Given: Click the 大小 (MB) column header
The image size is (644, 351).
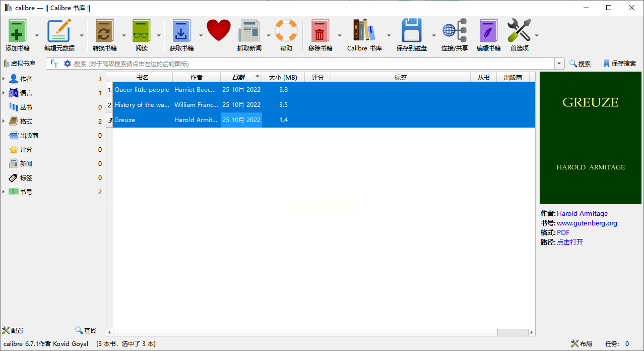Looking at the screenshot, I should point(283,77).
